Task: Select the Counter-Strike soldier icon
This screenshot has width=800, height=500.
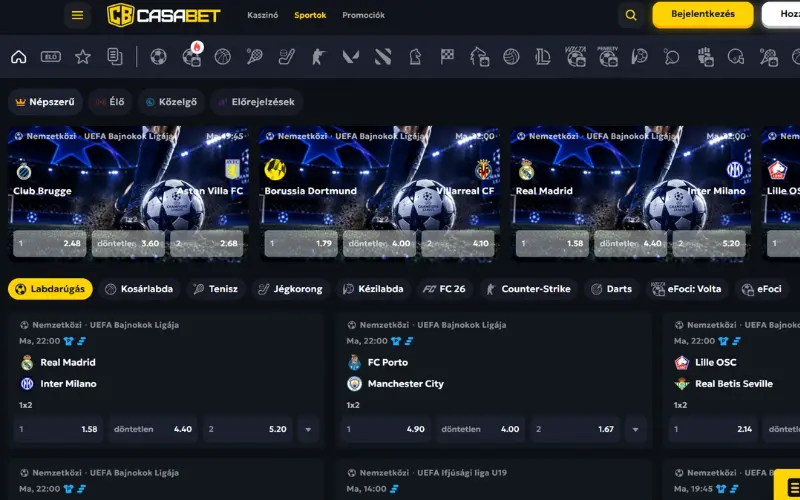Action: click(319, 57)
